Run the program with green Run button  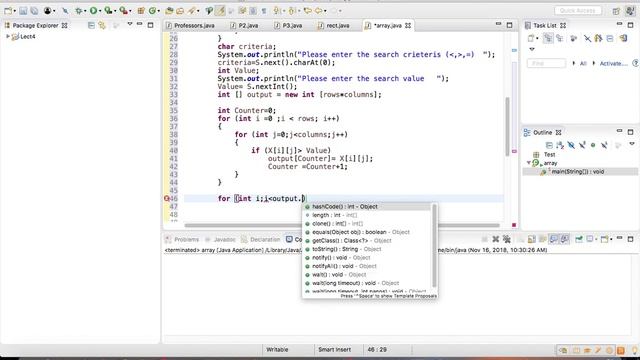[93, 11]
